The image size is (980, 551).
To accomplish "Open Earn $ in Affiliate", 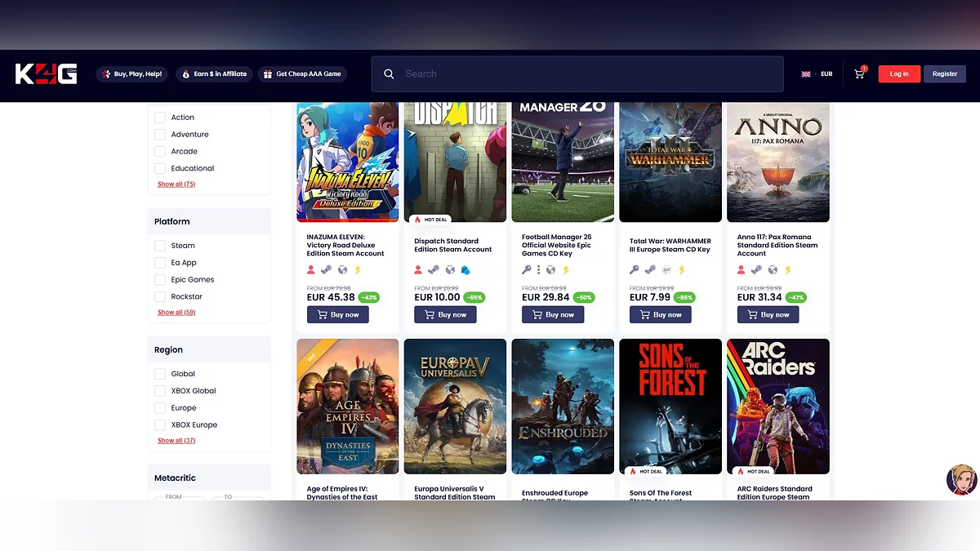I will coord(215,73).
